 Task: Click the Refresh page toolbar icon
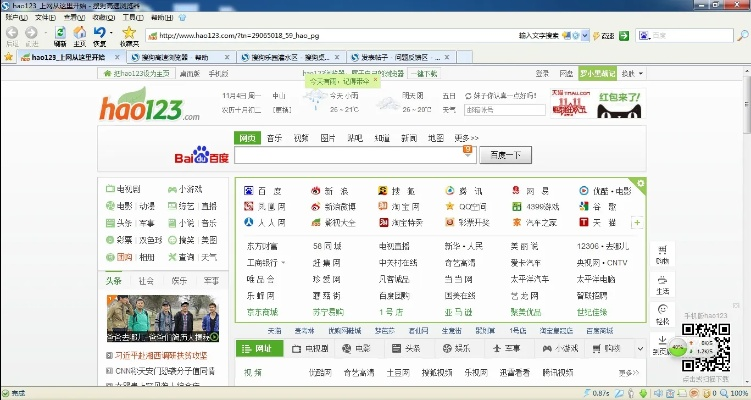[60, 32]
